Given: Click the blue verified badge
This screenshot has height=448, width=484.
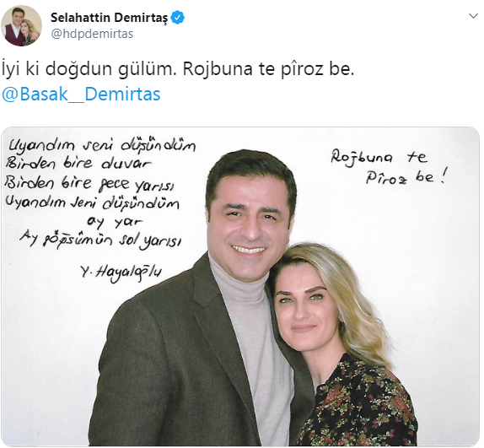Looking at the screenshot, I should pos(177,18).
